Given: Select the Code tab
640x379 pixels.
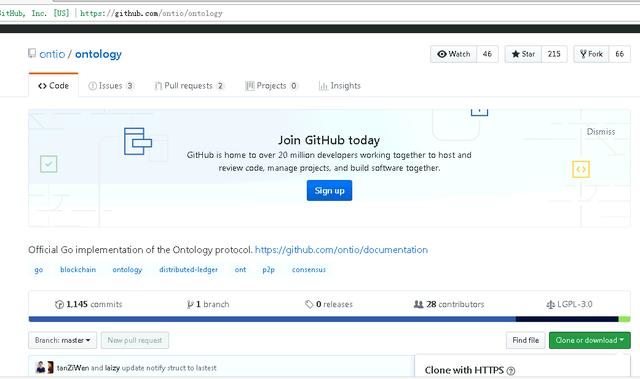Looking at the screenshot, I should 53,86.
